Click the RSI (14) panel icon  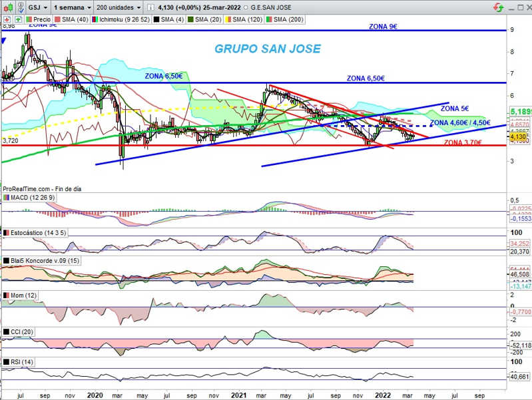pos(6,362)
